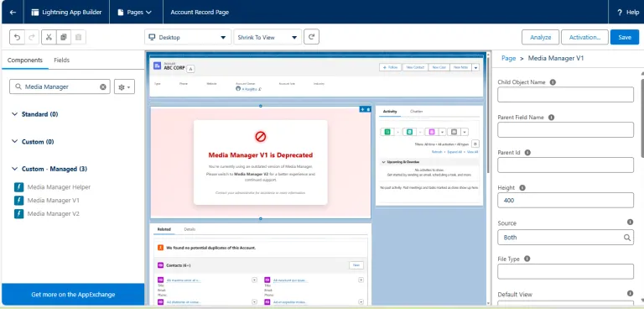Click the redo icon in the toolbar
Image resolution: width=644 pixels, height=309 pixels.
32,38
